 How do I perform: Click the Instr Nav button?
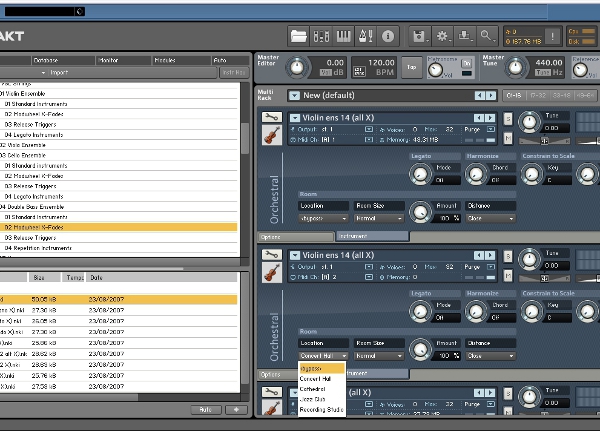234,72
